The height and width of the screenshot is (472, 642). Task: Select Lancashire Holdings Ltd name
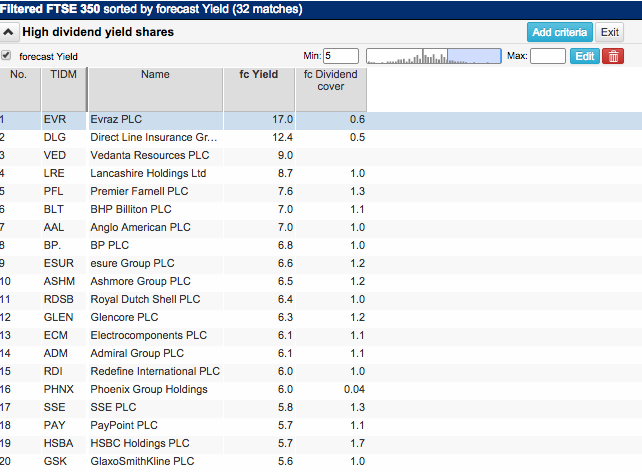pos(148,174)
